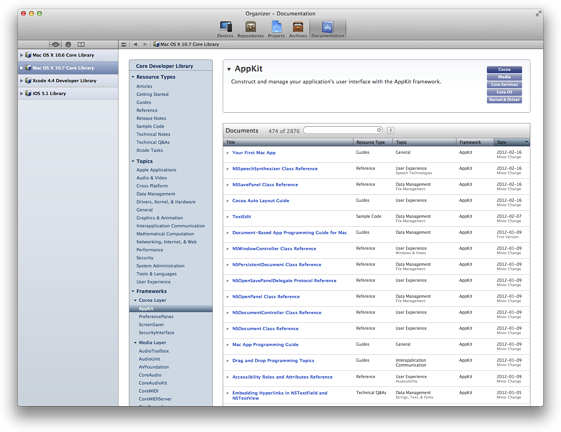
Task: Select Security topic
Action: click(145, 258)
